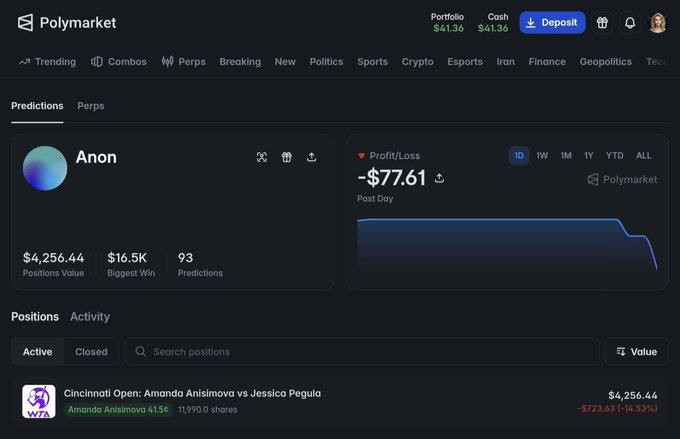Click the Trending arrow icon

coord(24,62)
